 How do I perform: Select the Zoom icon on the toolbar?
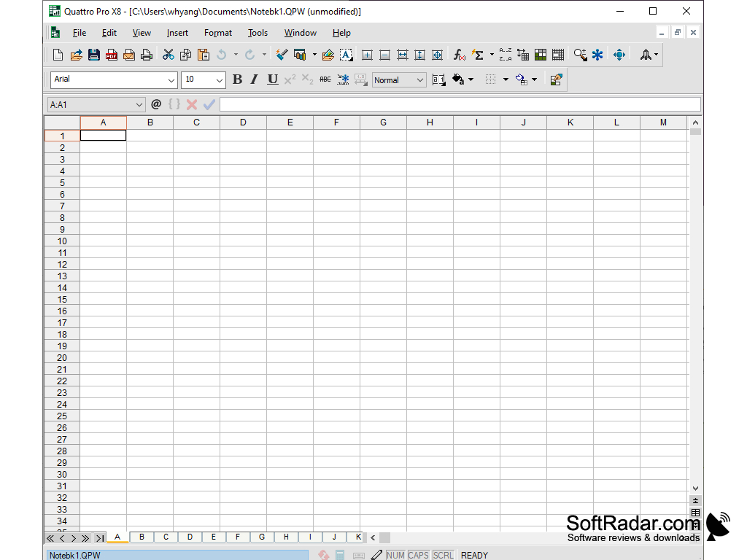(x=581, y=54)
